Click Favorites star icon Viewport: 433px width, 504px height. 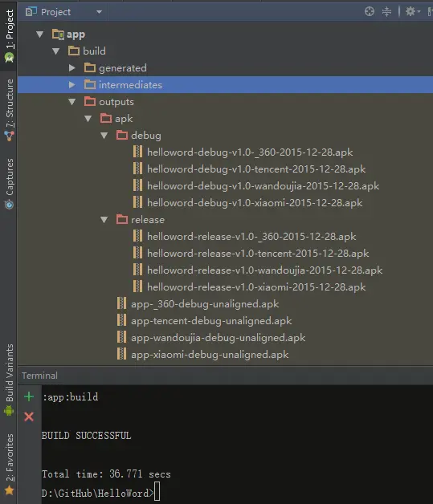[x=10, y=490]
